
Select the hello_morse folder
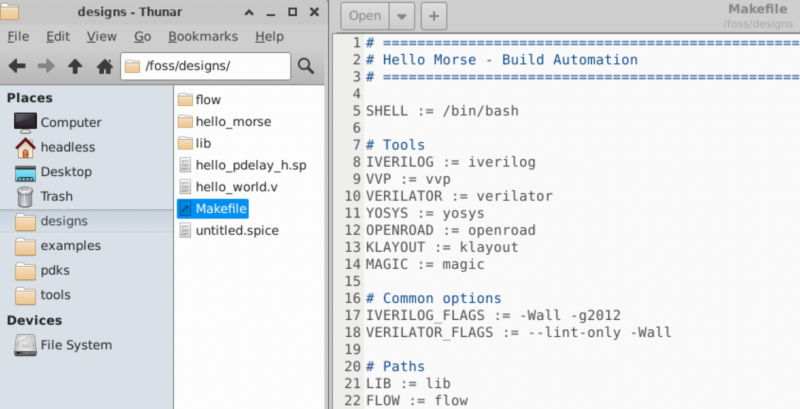[x=233, y=121]
